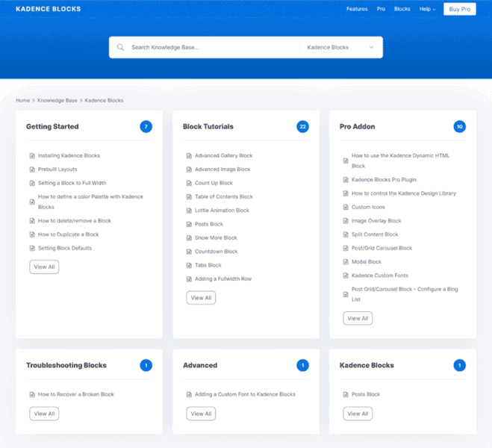Open Post/Grid Carousel Block article
Screen dimensions: 492x448
[x=382, y=248]
